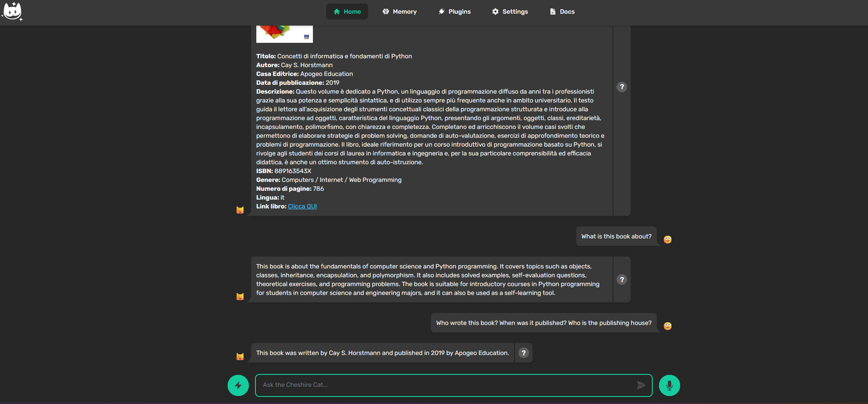Viewport: 868px width, 404px height.
Task: Click the user avatar next to 'What is this book about?'
Action: (x=667, y=239)
